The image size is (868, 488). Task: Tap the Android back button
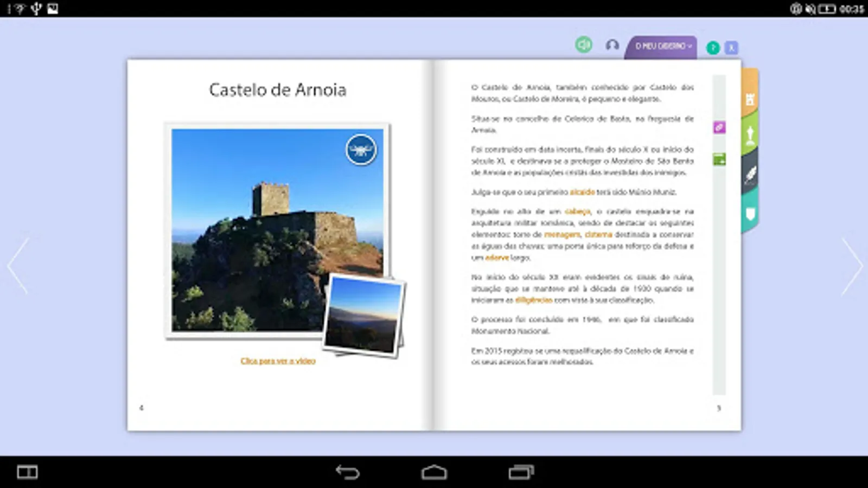[347, 472]
